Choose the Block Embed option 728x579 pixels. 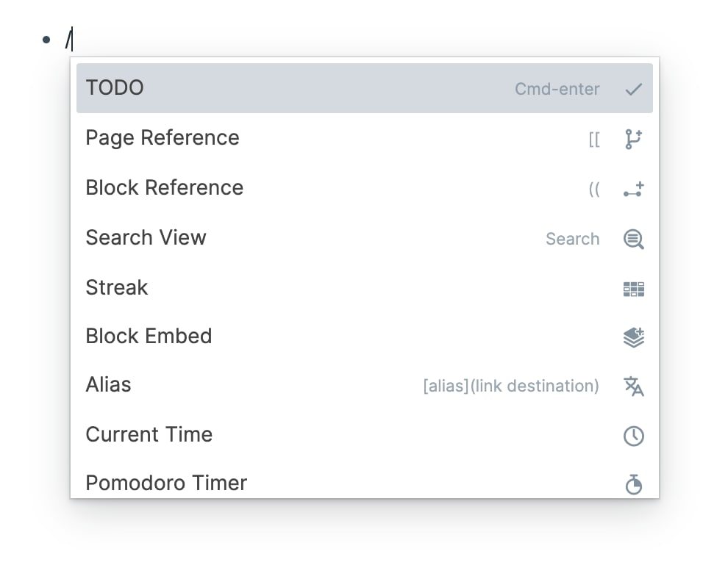coord(149,337)
